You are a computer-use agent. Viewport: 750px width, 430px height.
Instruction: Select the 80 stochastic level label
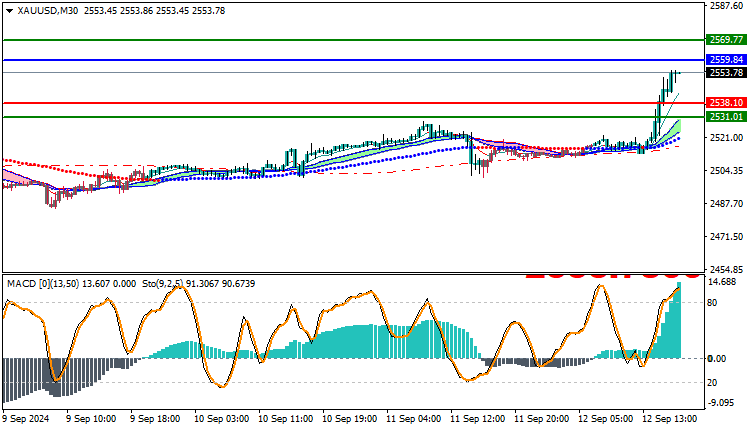click(x=712, y=303)
